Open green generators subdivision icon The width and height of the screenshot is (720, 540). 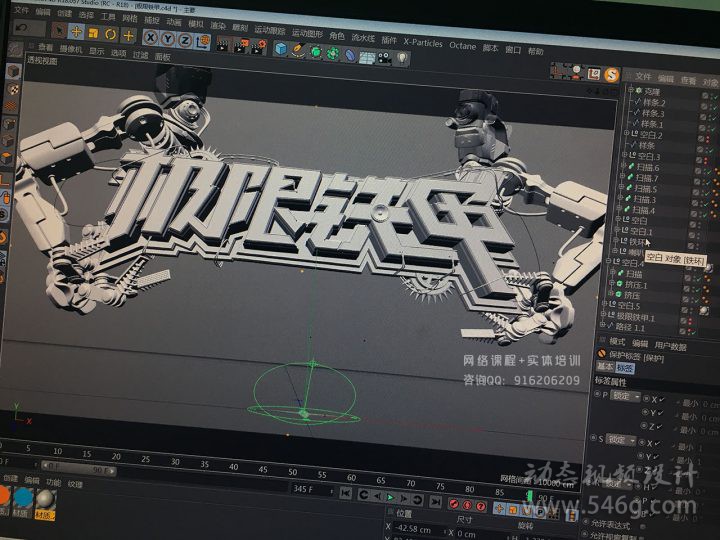(x=316, y=52)
